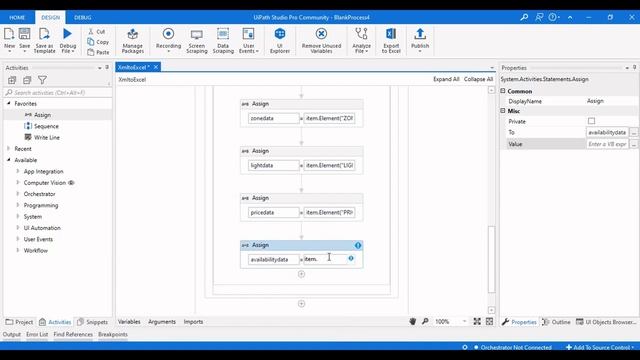Open the Output panel
Screen dimensions: 640x360
click(x=12, y=334)
